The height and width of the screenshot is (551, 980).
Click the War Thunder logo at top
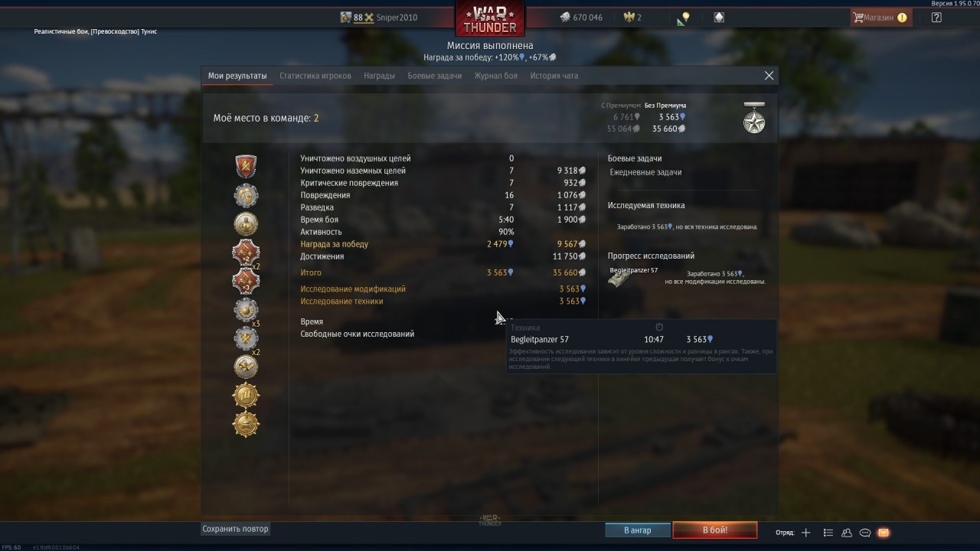click(490, 18)
